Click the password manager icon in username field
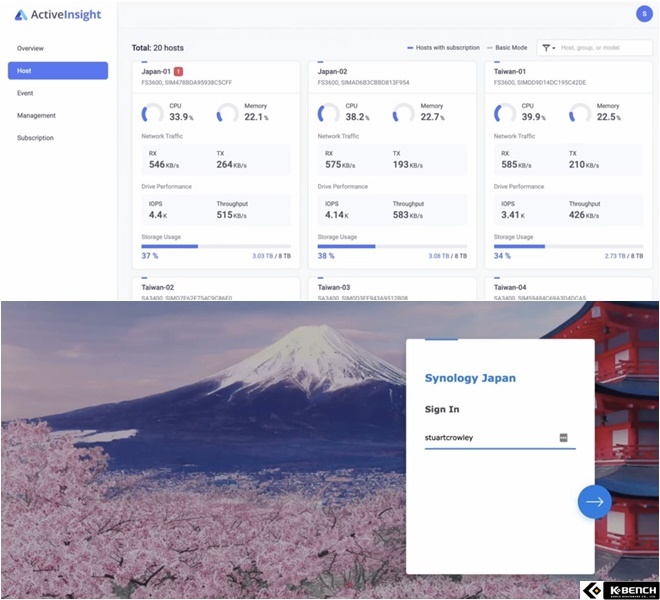The image size is (660, 600). point(564,438)
